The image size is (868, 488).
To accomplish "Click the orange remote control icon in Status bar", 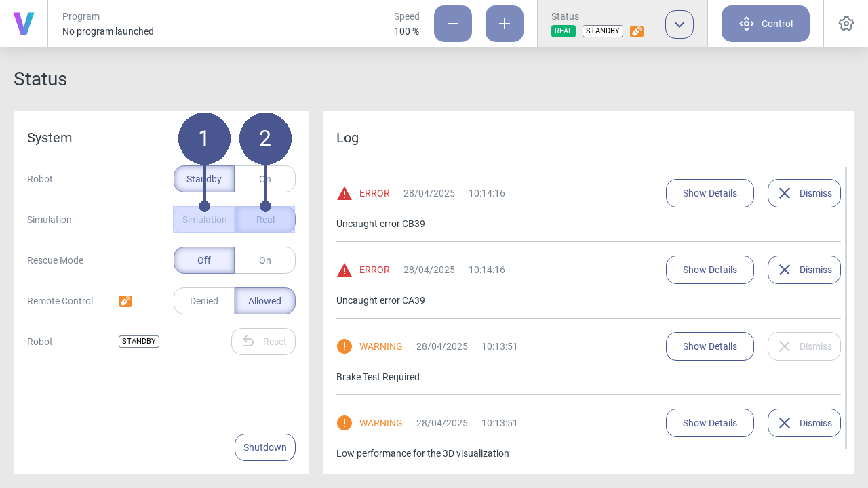I will tap(637, 31).
